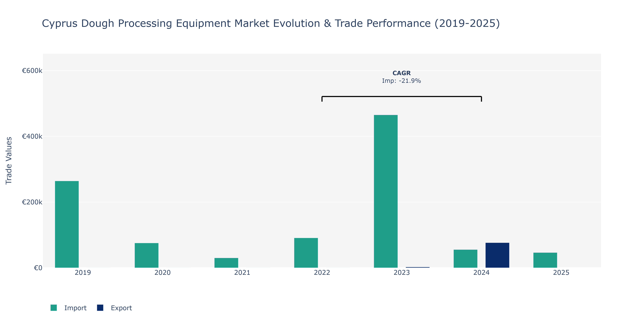Click the chart title text
Image resolution: width=644 pixels, height=322 pixels.
[271, 23]
